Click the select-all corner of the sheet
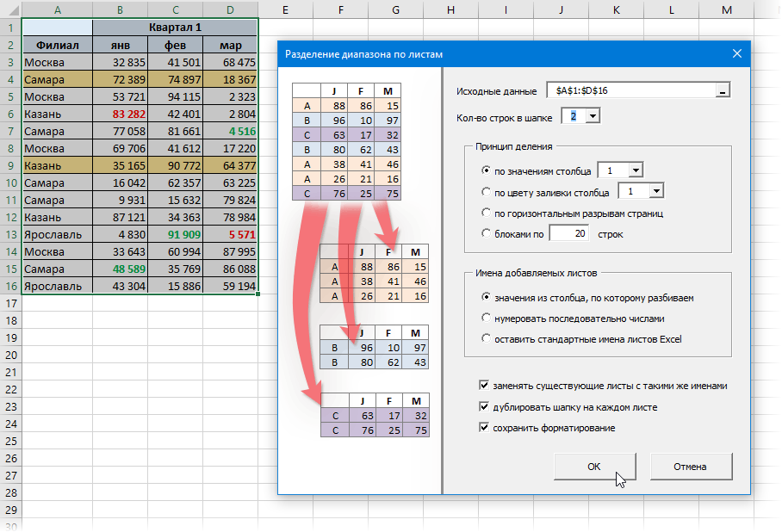This screenshot has height=532, width=782. (x=11, y=10)
